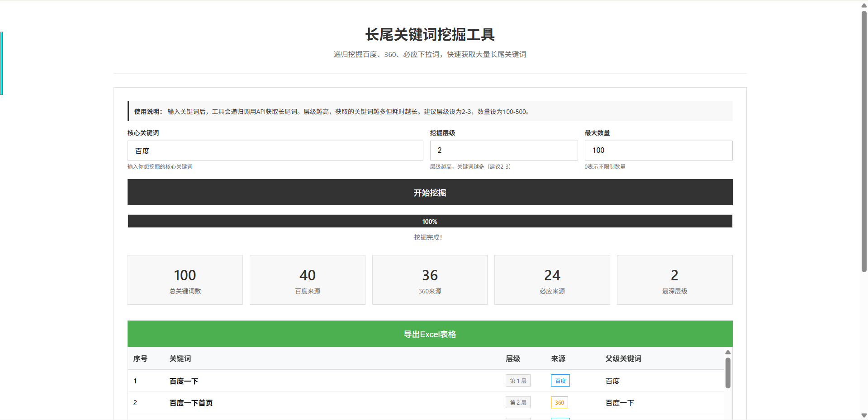
Task: Click the 第 1 层 level tag on 百度一下
Action: 517,380
